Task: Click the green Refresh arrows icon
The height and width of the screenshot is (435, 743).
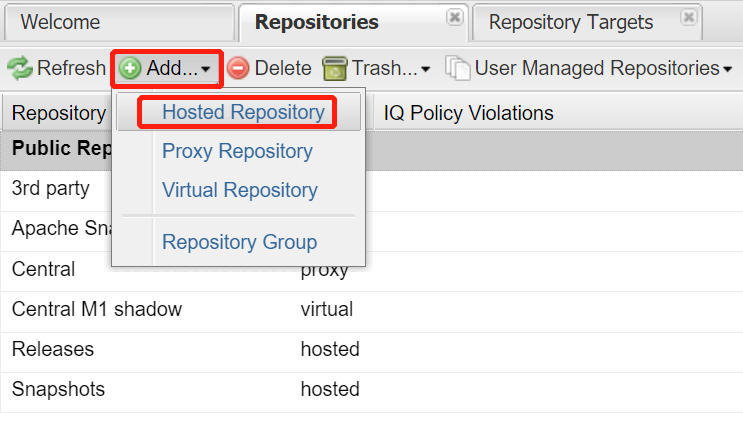Action: tap(19, 68)
